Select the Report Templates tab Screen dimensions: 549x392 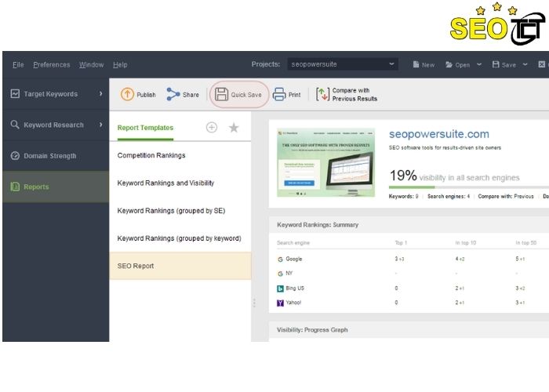pos(145,128)
